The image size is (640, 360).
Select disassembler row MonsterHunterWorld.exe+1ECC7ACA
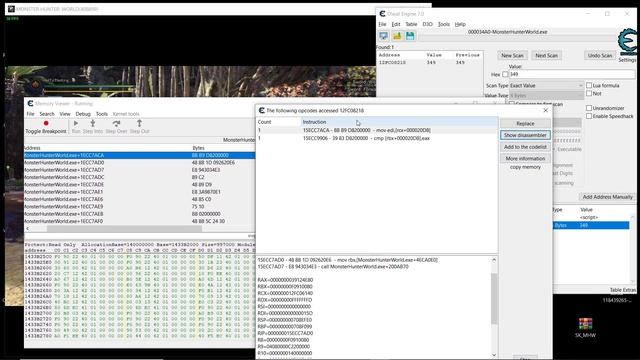(140, 156)
